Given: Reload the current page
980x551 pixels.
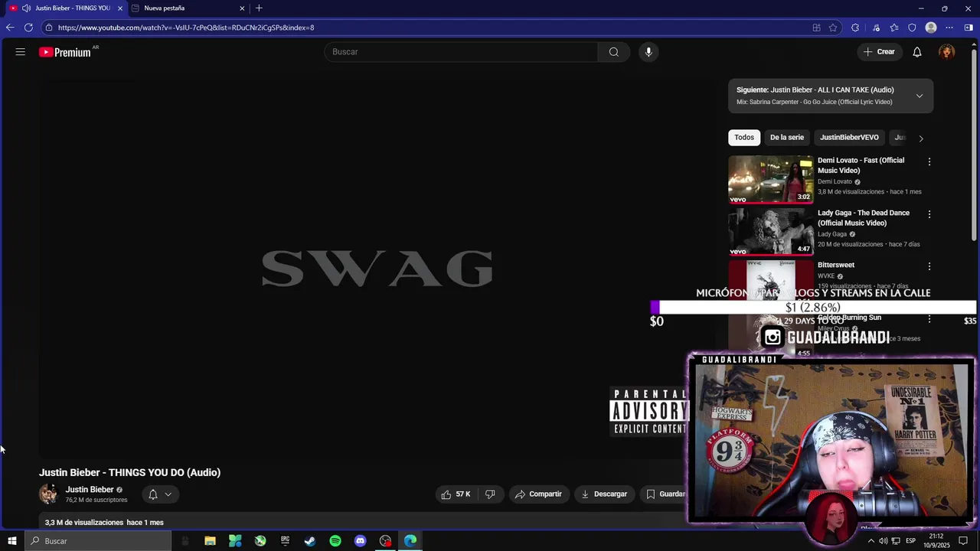Looking at the screenshot, I should pos(28,28).
